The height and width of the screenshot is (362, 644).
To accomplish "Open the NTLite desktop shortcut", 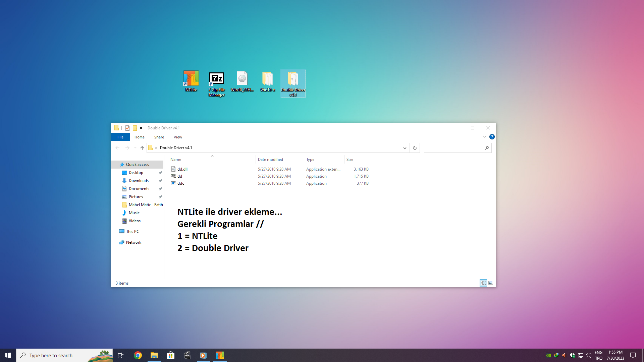I will 191,81.
